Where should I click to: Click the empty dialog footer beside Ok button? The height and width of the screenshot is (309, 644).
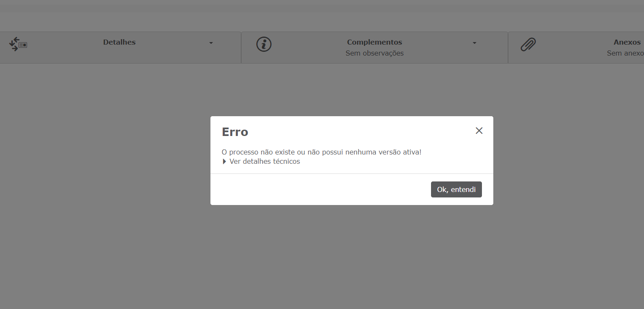pyautogui.click(x=320, y=189)
